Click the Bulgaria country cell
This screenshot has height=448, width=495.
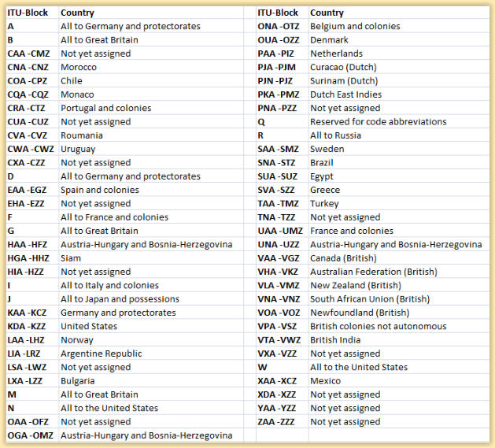pos(78,381)
